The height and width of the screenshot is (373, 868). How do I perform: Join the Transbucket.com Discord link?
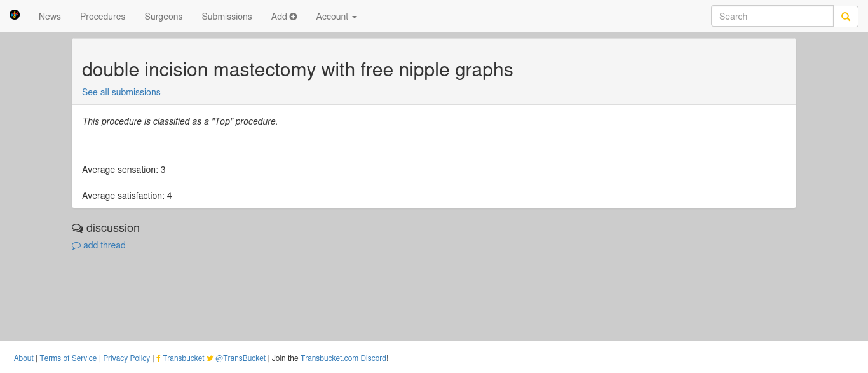(x=343, y=358)
